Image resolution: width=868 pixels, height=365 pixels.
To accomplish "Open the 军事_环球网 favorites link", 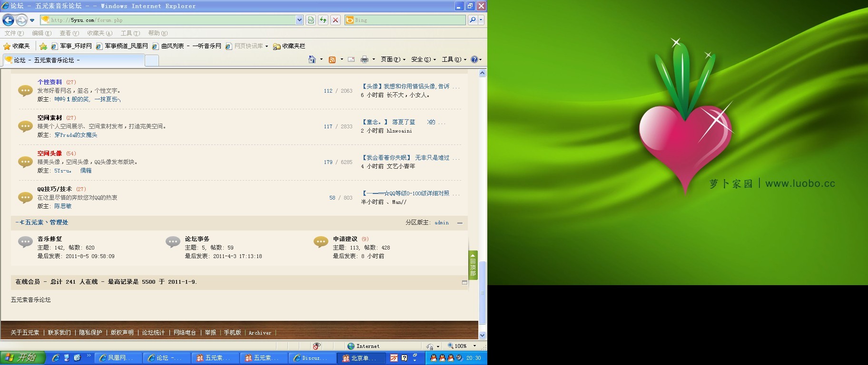I will pos(71,46).
